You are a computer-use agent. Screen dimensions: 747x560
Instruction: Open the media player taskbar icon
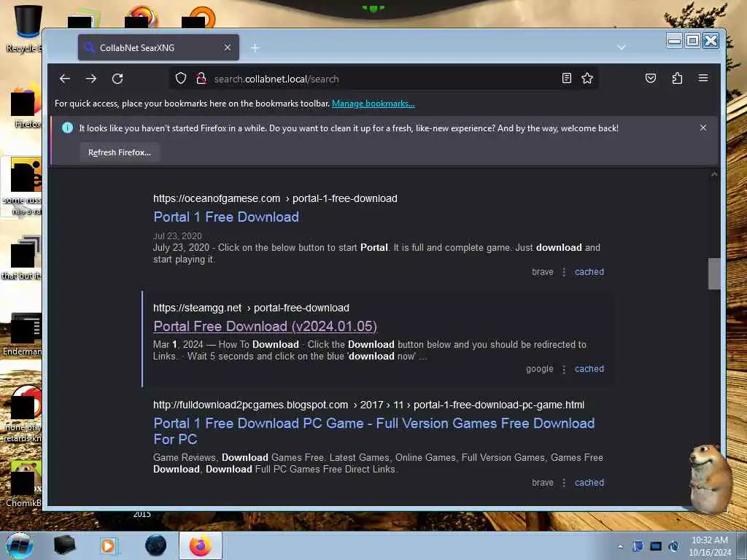click(x=108, y=545)
